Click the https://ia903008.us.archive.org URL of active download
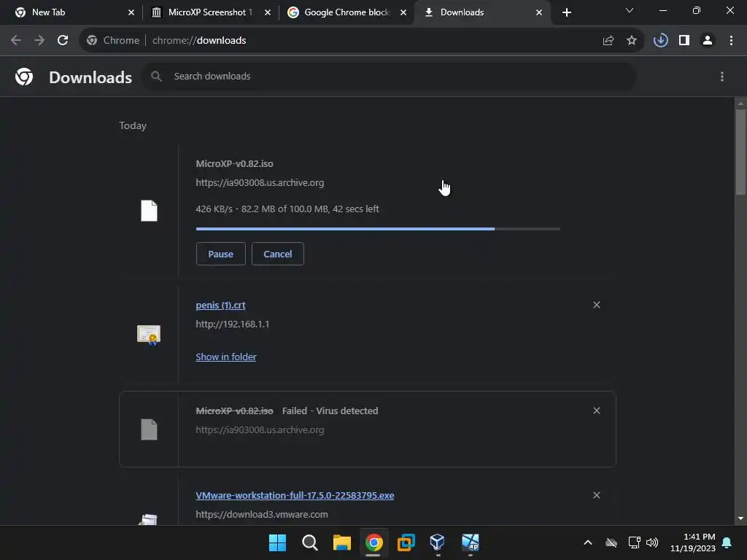Screen dimensions: 747x560 click(x=260, y=183)
